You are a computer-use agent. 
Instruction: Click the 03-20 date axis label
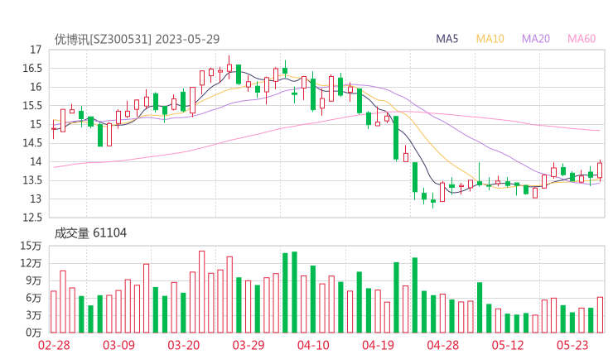[184, 345]
